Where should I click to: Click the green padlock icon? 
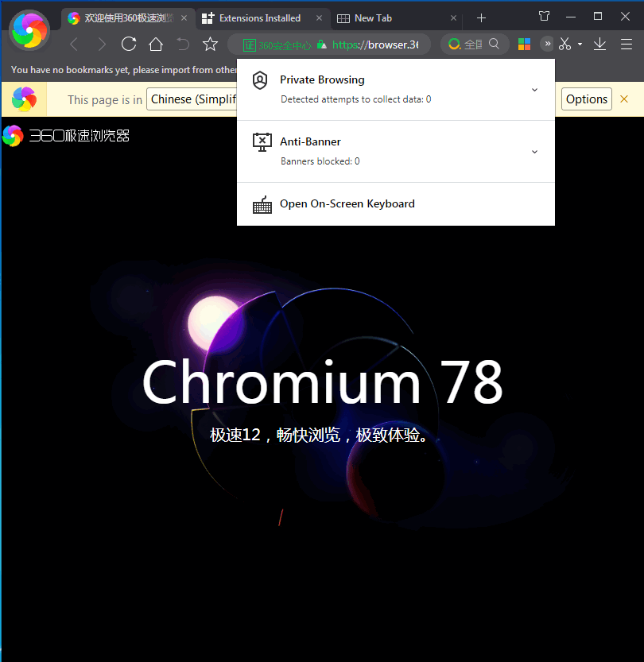tap(322, 45)
